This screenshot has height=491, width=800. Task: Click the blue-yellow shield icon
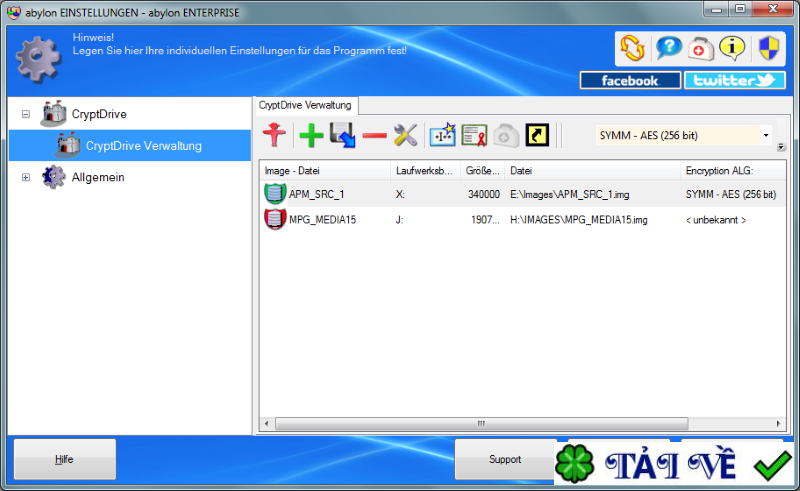coord(769,48)
